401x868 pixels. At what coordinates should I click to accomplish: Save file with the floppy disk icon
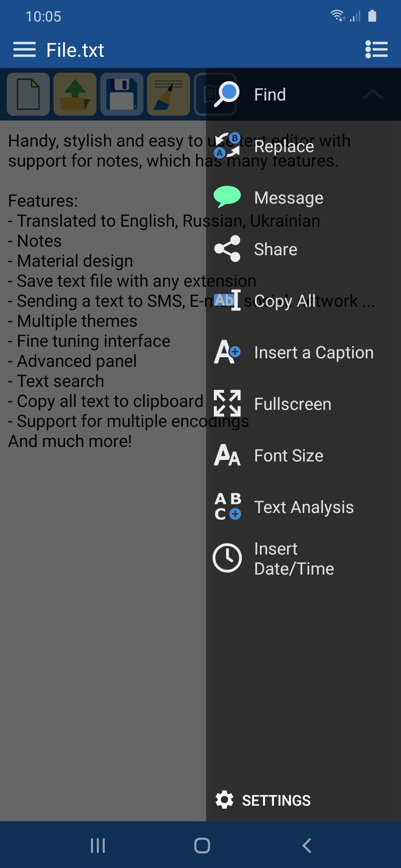[x=122, y=94]
